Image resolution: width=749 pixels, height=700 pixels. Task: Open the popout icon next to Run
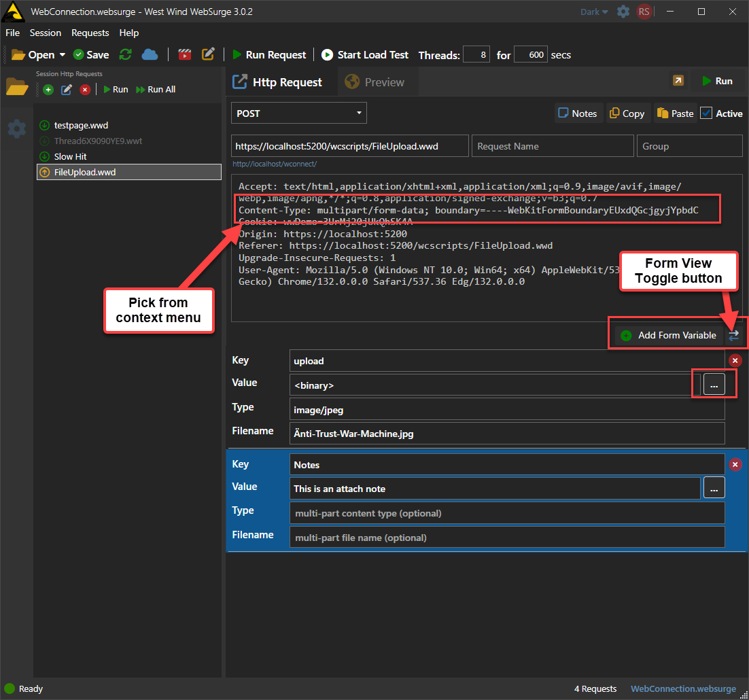tap(678, 81)
